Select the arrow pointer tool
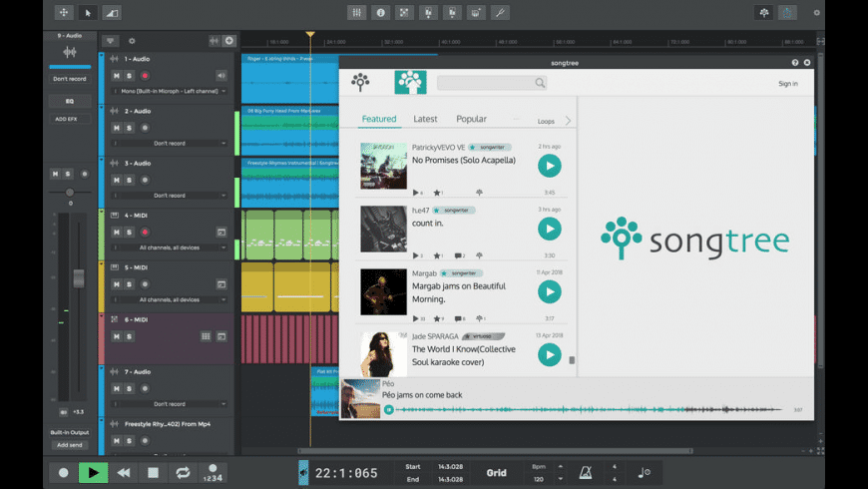868x489 pixels. [88, 13]
